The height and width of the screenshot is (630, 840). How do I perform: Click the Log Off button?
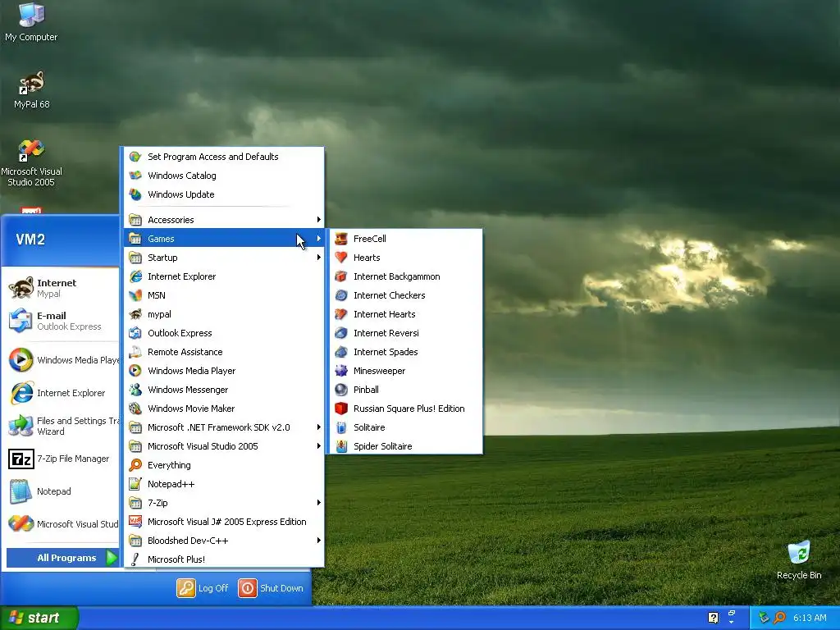coord(203,588)
